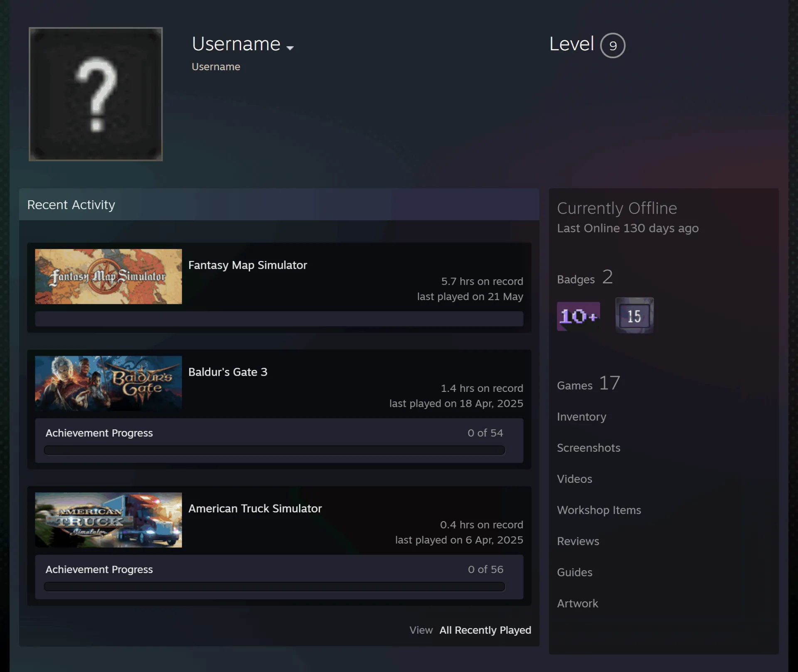798x672 pixels.
Task: Open the Guides link
Action: pyautogui.click(x=574, y=572)
